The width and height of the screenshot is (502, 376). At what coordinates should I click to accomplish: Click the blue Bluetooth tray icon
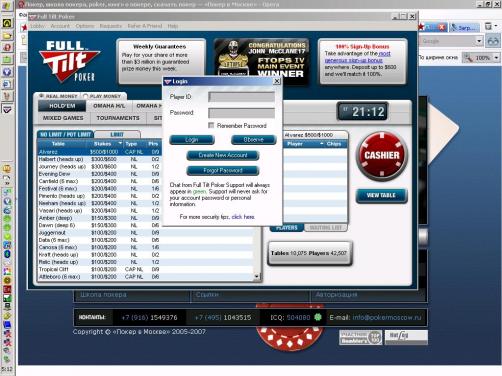pos(7,254)
